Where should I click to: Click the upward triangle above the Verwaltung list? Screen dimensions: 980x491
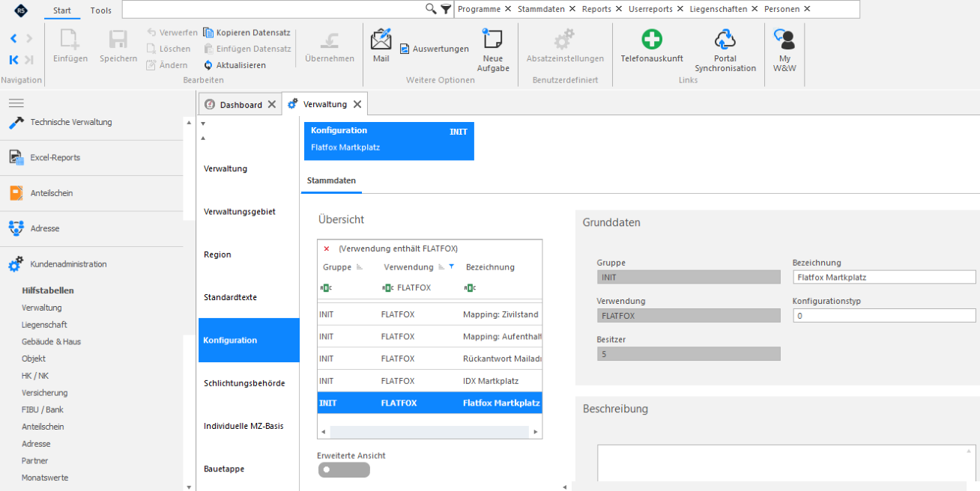tap(202, 138)
